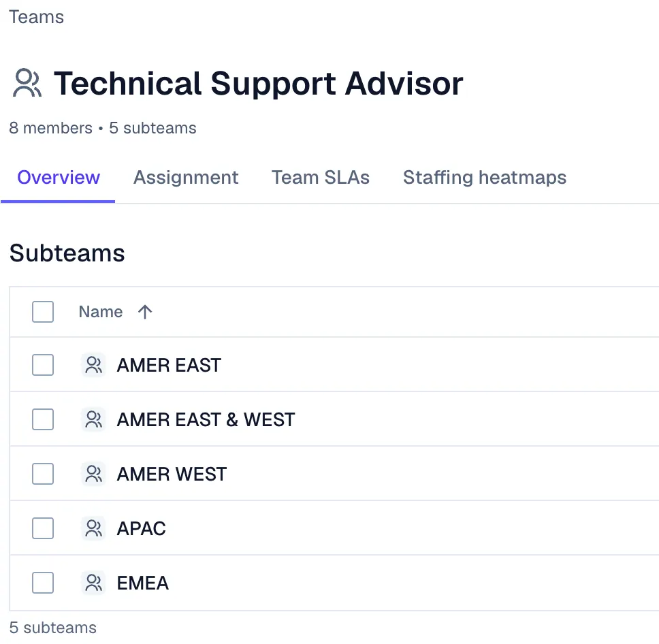Click the EMEA subteam icon
The width and height of the screenshot is (659, 644).
[93, 583]
